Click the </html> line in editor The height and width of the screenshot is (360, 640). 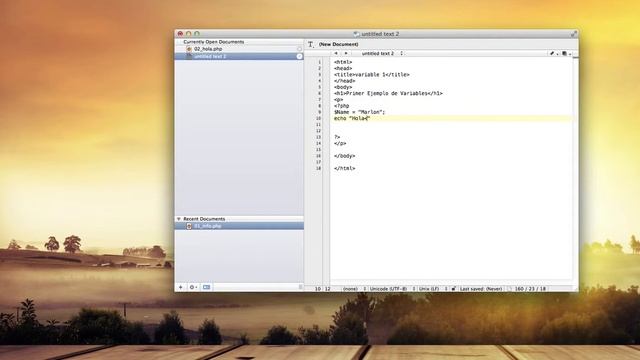[344, 168]
